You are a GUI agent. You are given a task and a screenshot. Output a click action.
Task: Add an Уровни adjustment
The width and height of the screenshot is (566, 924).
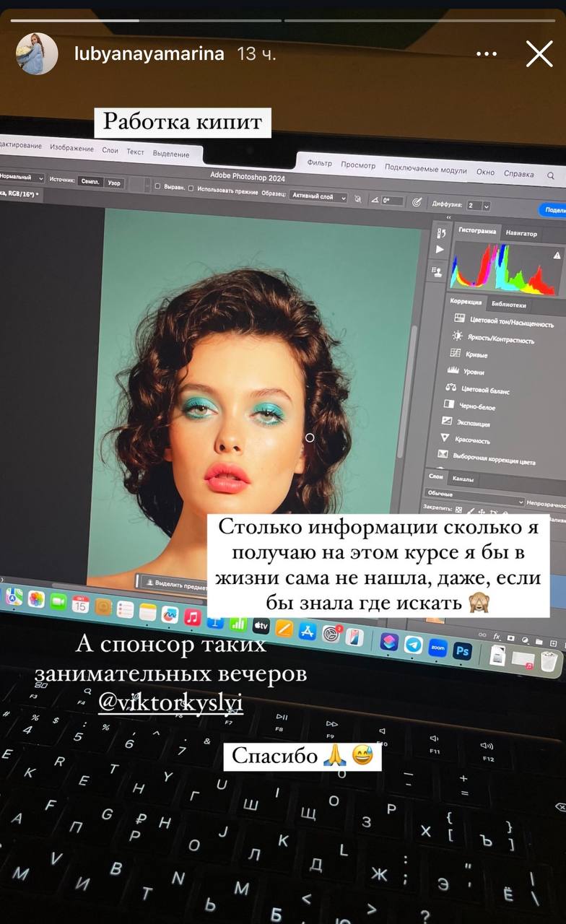click(x=466, y=371)
